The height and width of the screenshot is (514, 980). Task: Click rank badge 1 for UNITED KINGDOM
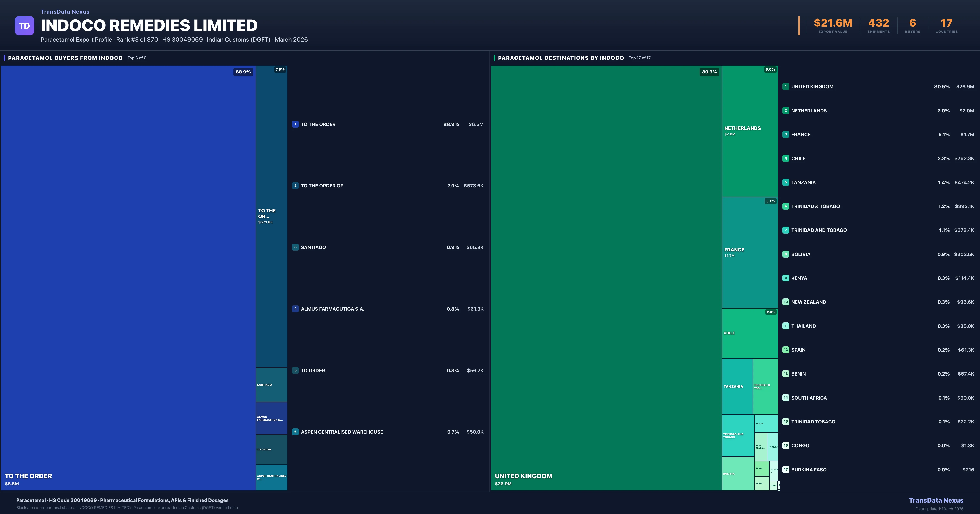(786, 87)
